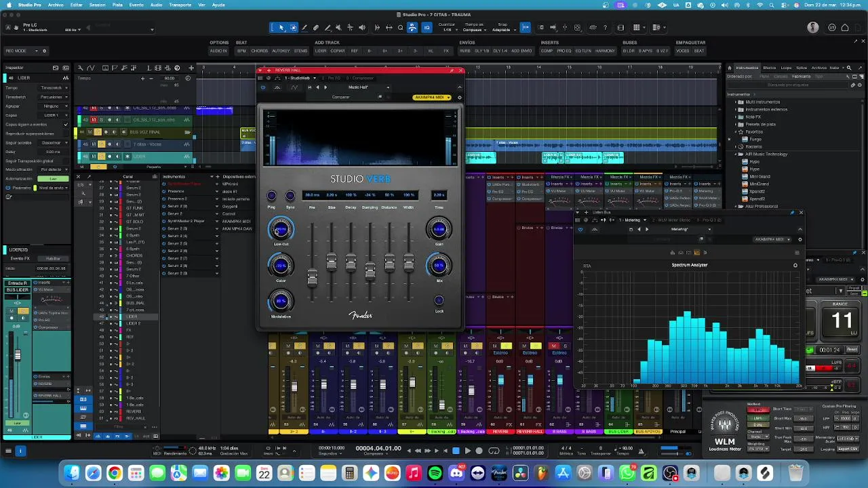Open Spotify from the Dock
Screen dimensions: 868x488
click(435, 473)
